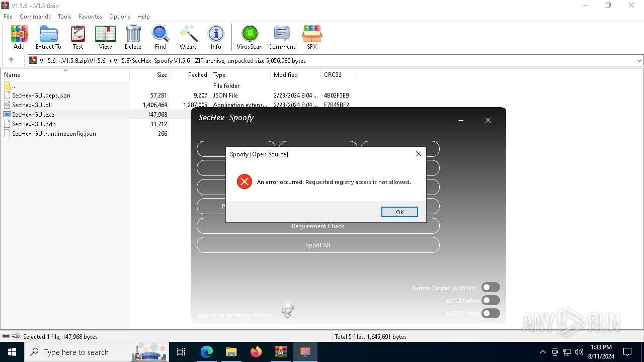The height and width of the screenshot is (362, 644).
Task: Sort by Packed column header
Action: tap(190, 74)
